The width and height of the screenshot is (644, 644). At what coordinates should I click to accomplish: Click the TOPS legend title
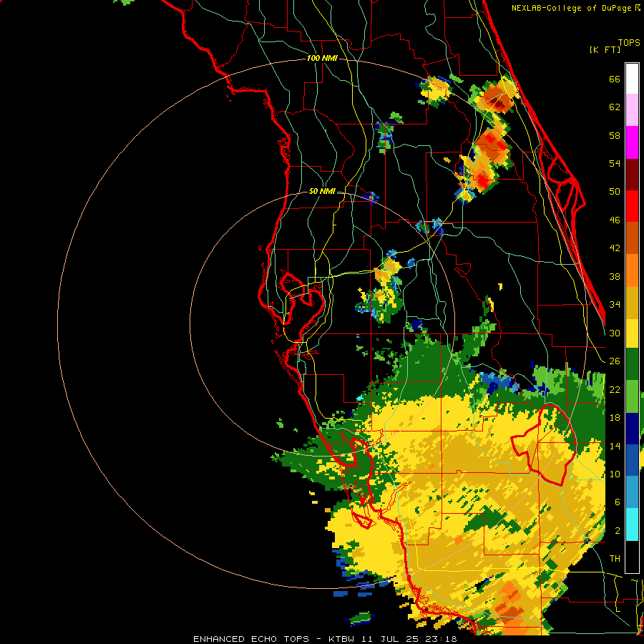coord(629,43)
